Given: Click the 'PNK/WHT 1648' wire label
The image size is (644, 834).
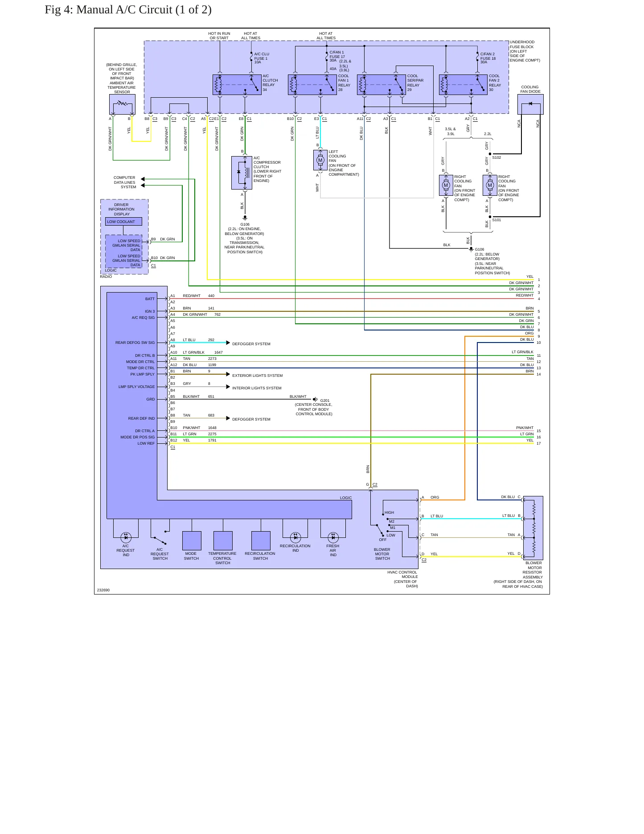Looking at the screenshot, I should (x=200, y=428).
